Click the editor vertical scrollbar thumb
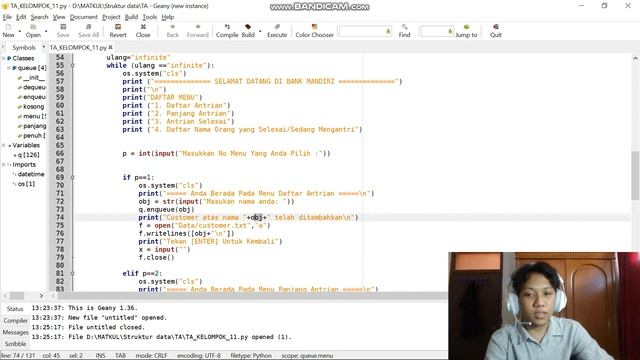This screenshot has height=360, width=640. [635, 176]
